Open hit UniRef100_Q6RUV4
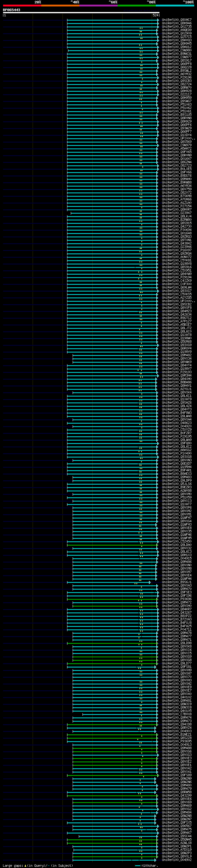 click(177, 349)
